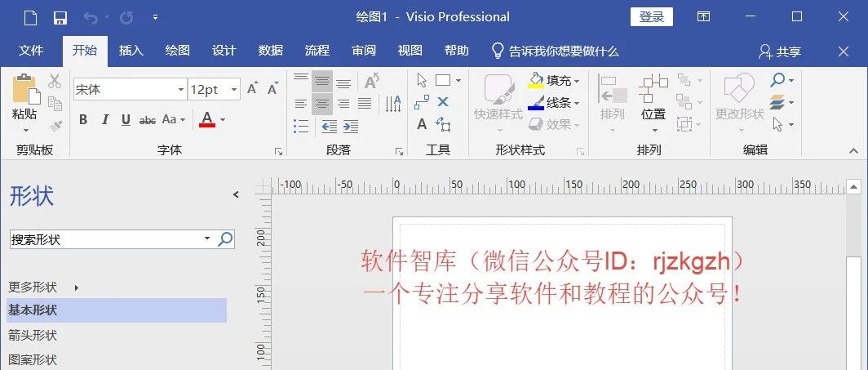Click the 粘贴 paste button
Screen dimensions: 868x370
[x=25, y=97]
